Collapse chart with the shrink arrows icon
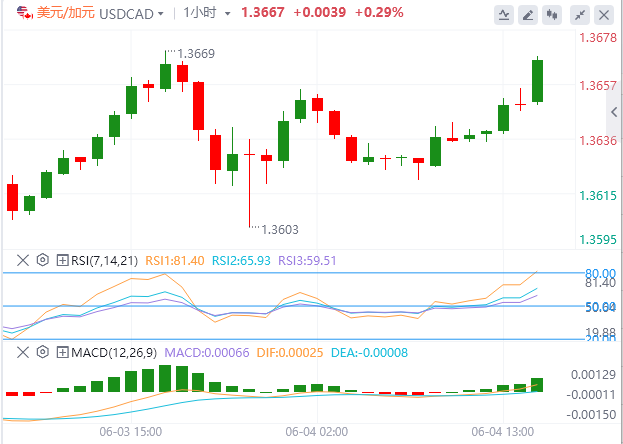 coord(580,16)
